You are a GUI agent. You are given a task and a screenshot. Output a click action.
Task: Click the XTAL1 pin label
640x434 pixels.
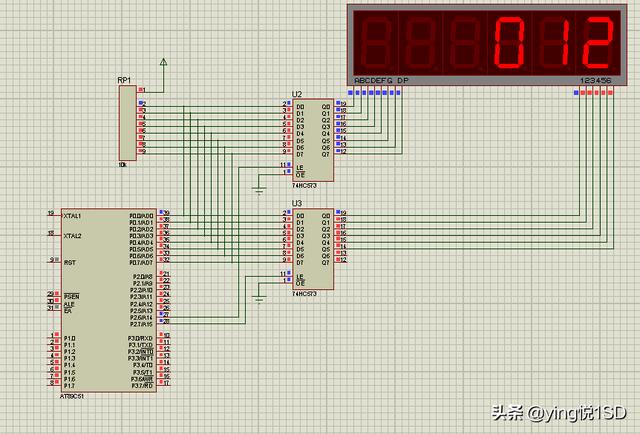[x=72, y=216]
